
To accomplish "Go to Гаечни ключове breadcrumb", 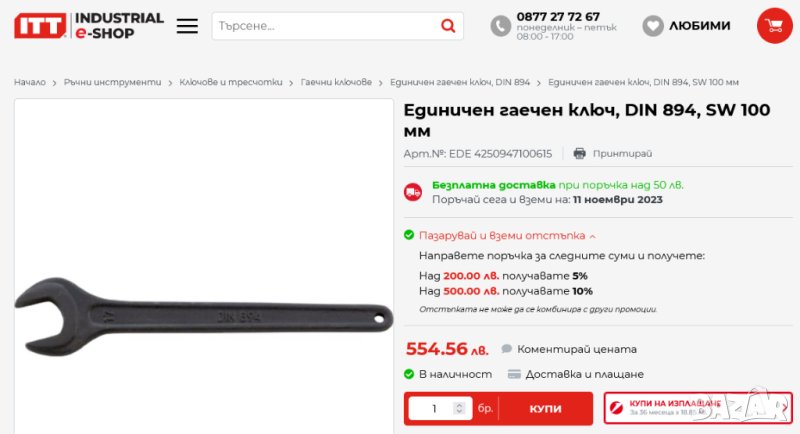I will [x=336, y=82].
